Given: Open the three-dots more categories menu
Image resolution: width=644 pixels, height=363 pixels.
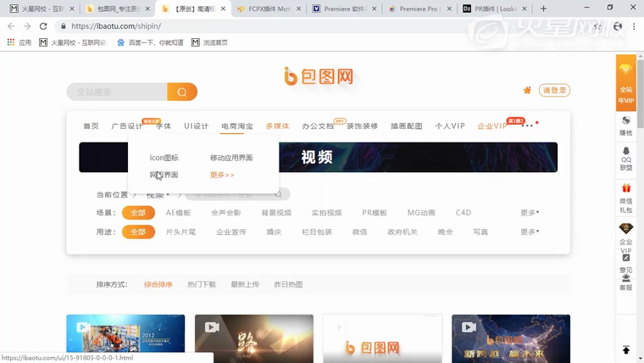Looking at the screenshot, I should [x=528, y=126].
